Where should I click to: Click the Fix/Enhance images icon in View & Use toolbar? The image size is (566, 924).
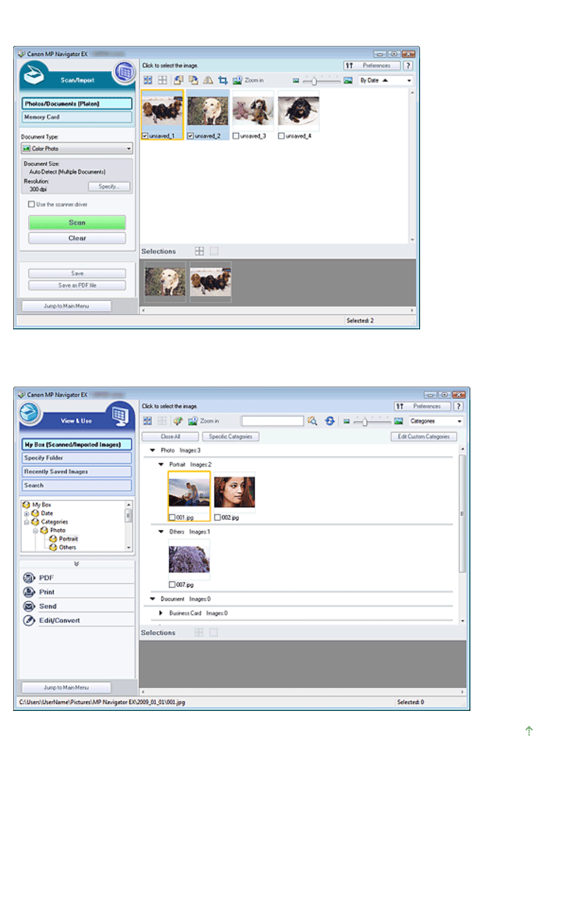pos(178,421)
